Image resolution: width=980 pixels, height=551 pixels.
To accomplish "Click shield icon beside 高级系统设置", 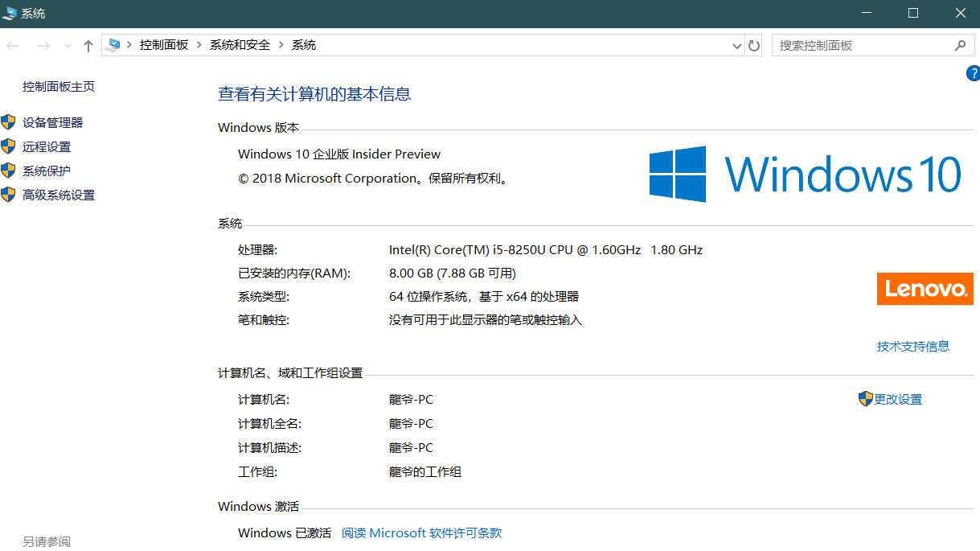I will point(8,195).
